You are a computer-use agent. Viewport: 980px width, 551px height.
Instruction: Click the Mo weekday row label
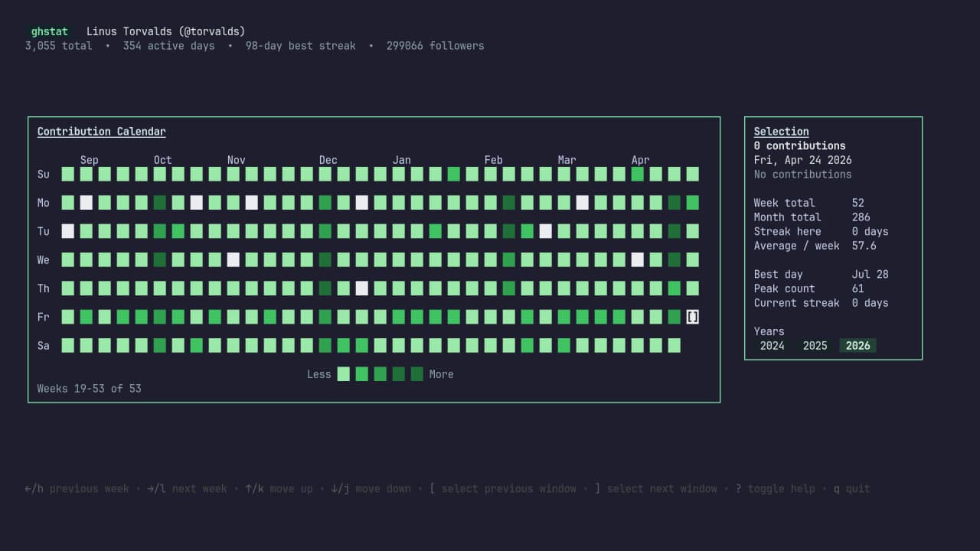tap(44, 203)
